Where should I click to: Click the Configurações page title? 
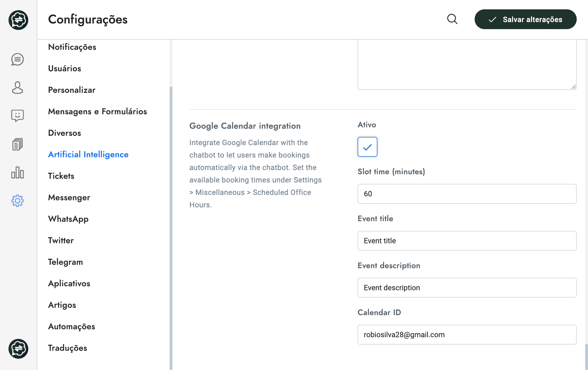click(88, 19)
